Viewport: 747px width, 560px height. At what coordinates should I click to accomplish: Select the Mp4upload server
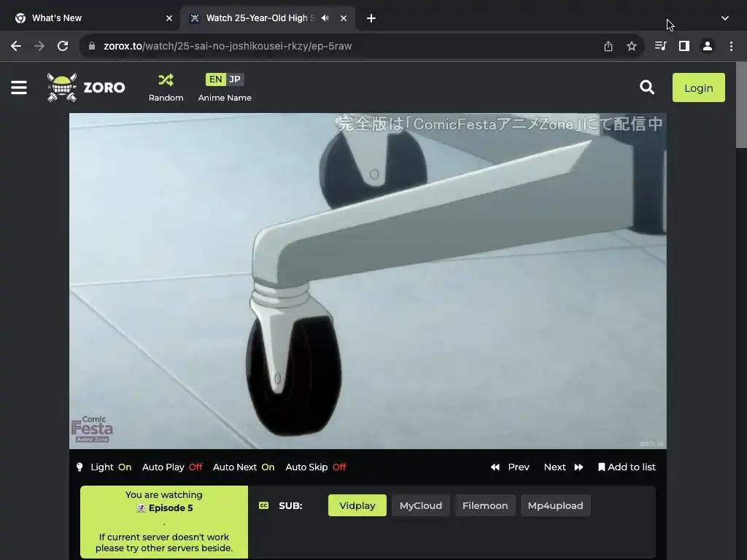point(555,506)
